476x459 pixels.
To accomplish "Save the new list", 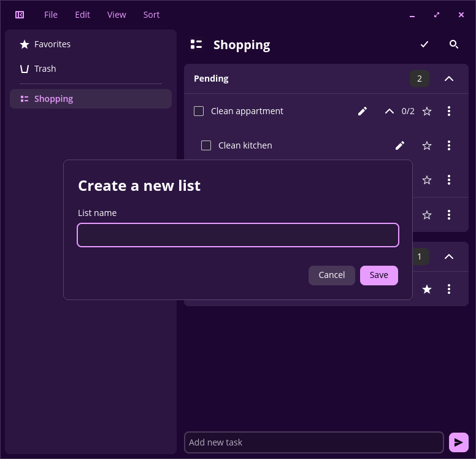I will [x=379, y=276].
